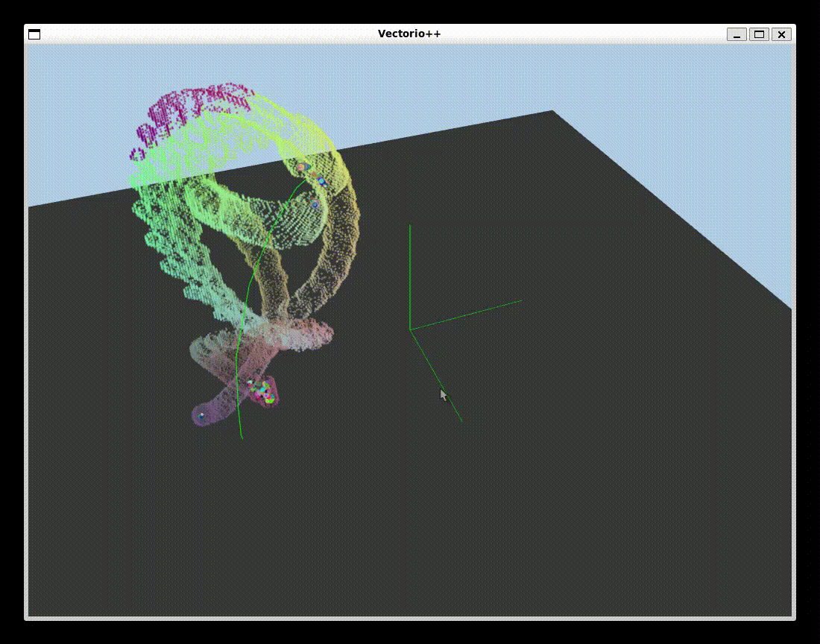
Task: Open the Vectorio++ window system menu icon
Action: click(x=34, y=34)
